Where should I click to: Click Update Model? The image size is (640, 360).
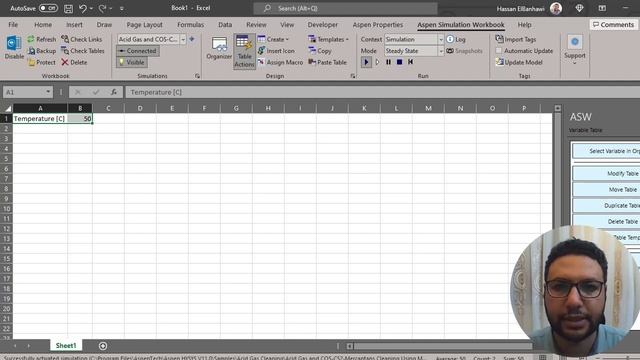tap(519, 62)
